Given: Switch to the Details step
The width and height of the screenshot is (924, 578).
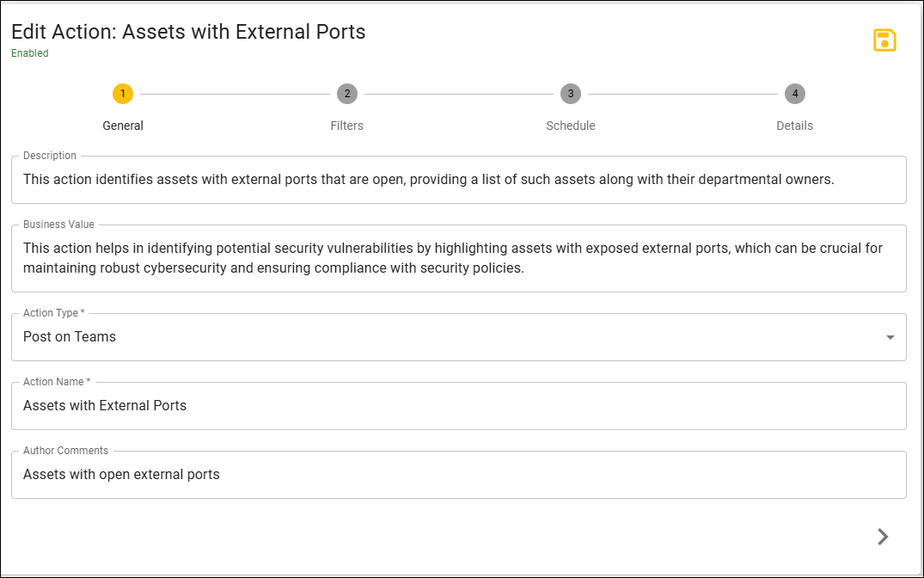Looking at the screenshot, I should click(x=795, y=126).
